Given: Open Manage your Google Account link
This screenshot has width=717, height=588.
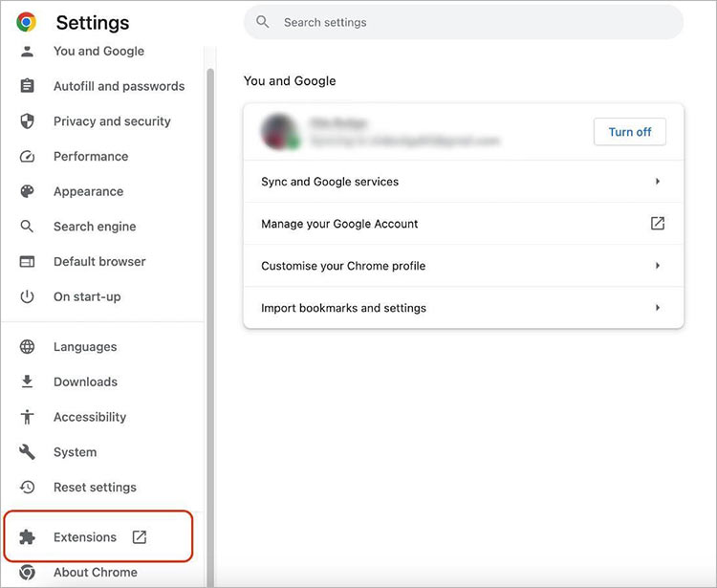Looking at the screenshot, I should [x=464, y=224].
